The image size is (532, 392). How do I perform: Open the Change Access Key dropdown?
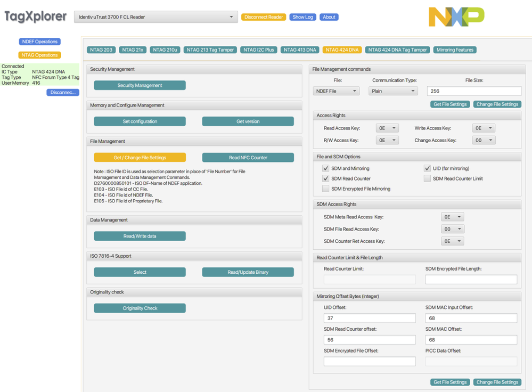coord(484,140)
